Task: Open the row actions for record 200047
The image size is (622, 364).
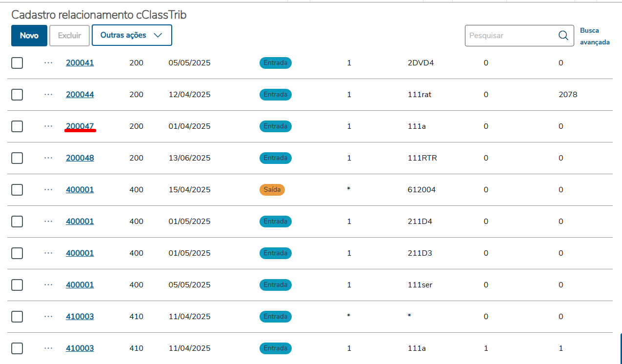Action: tap(48, 126)
